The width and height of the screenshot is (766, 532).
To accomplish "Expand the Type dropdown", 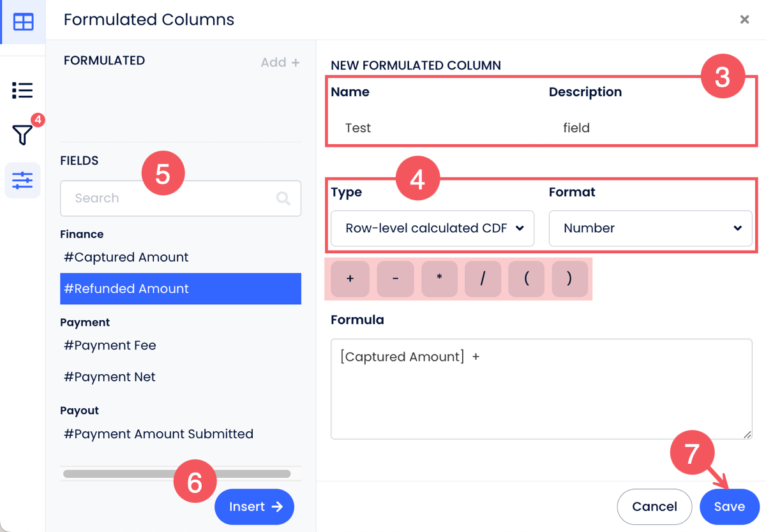I will click(x=432, y=228).
